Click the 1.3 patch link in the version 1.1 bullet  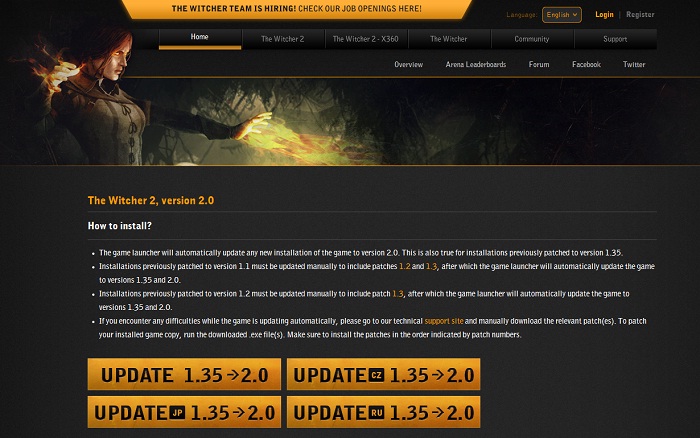(431, 266)
